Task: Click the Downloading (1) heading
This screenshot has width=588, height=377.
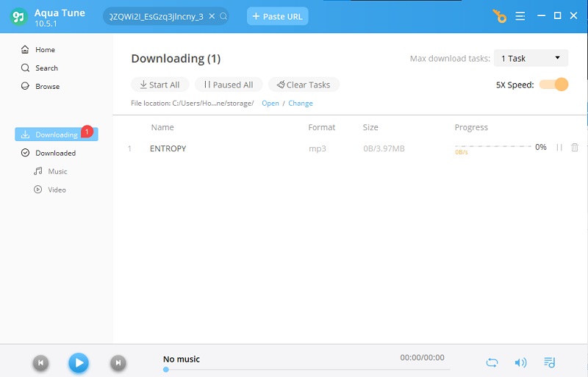Action: (176, 59)
